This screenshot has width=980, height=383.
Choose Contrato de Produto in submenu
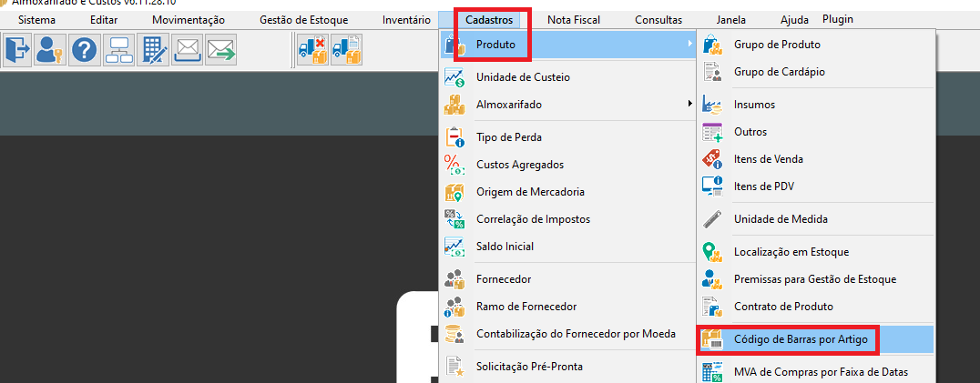[816, 307]
